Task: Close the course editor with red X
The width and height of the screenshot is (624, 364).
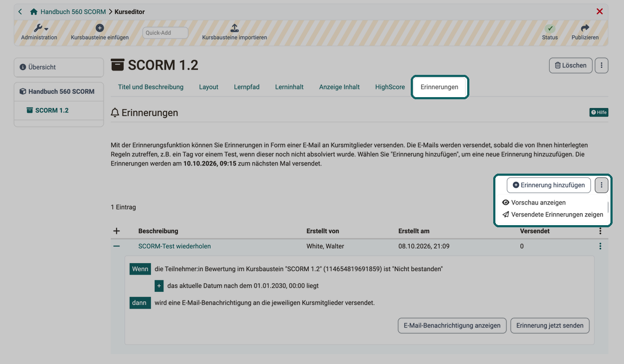Action: tap(600, 11)
